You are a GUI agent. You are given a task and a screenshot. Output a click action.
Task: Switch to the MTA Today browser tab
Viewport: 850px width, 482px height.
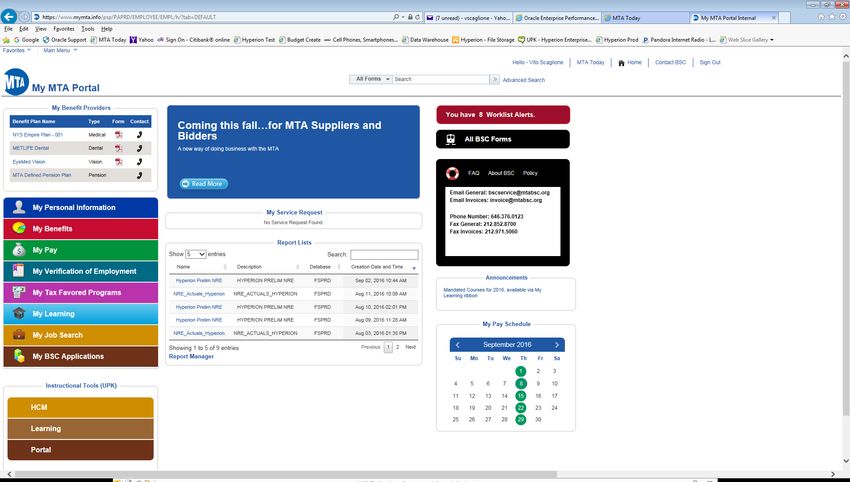pyautogui.click(x=645, y=18)
